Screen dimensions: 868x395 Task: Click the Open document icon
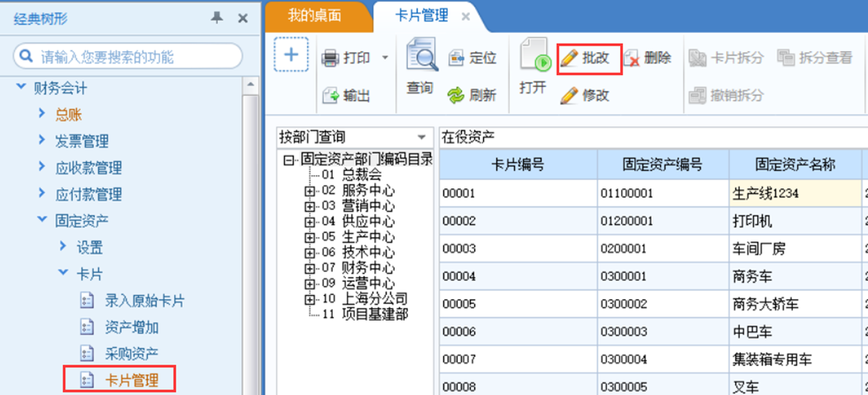(534, 58)
